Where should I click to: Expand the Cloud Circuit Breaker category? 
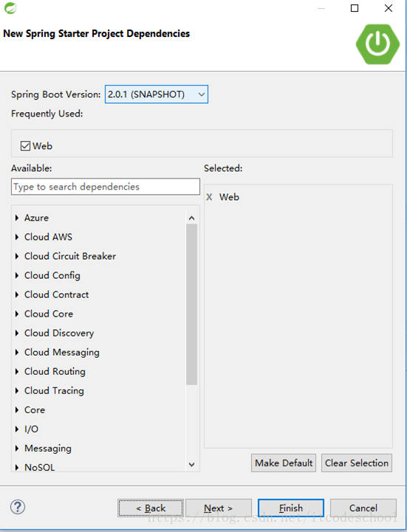17,256
